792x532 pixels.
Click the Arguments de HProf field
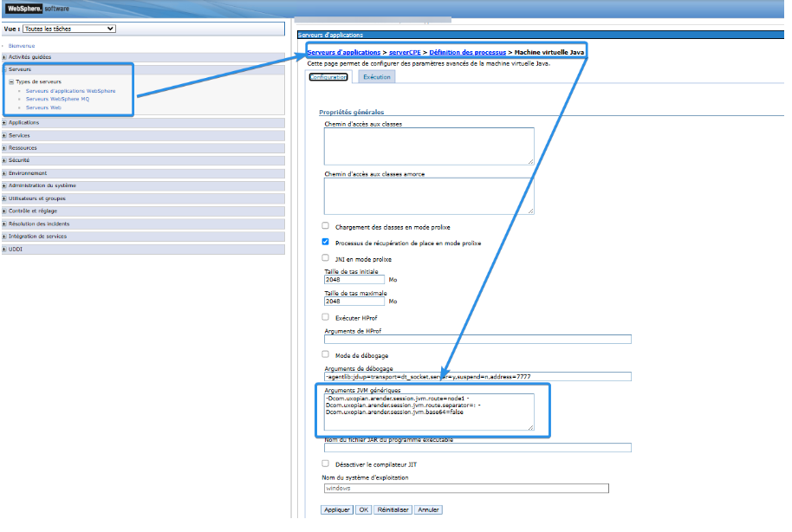click(x=477, y=339)
